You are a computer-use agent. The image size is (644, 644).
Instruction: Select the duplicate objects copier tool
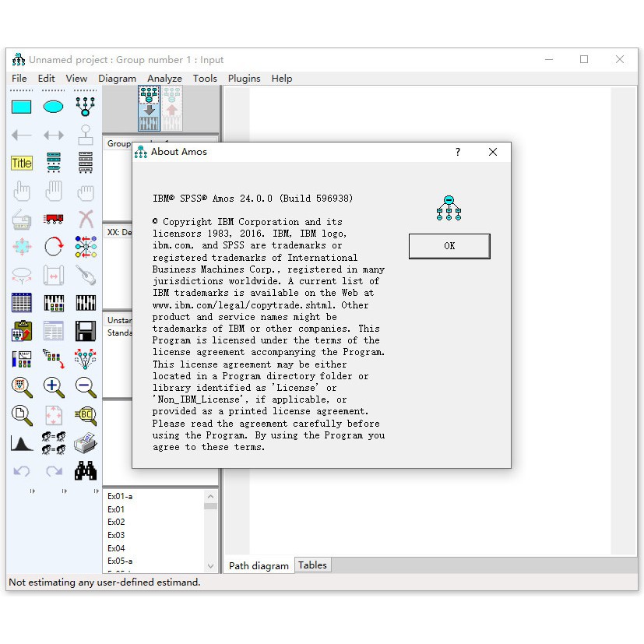coord(21,220)
